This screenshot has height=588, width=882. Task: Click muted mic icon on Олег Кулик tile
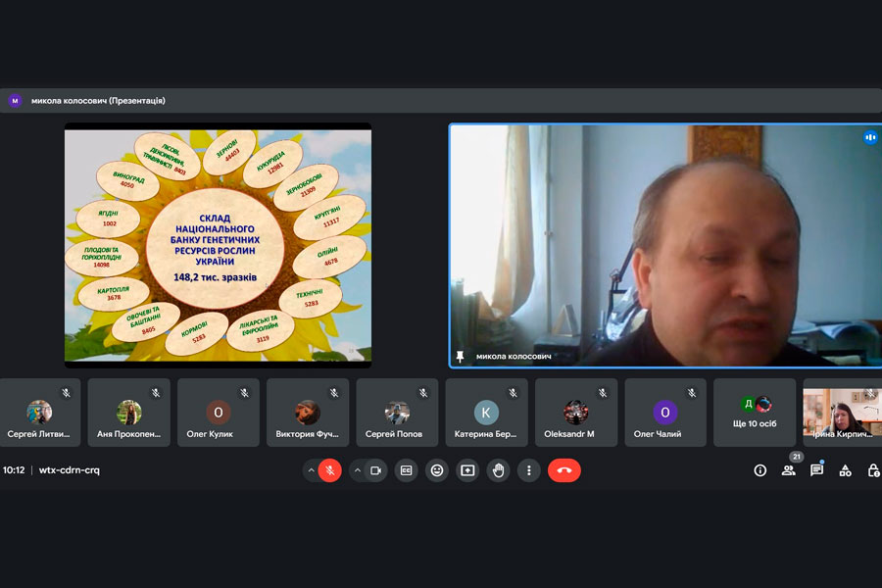(245, 393)
